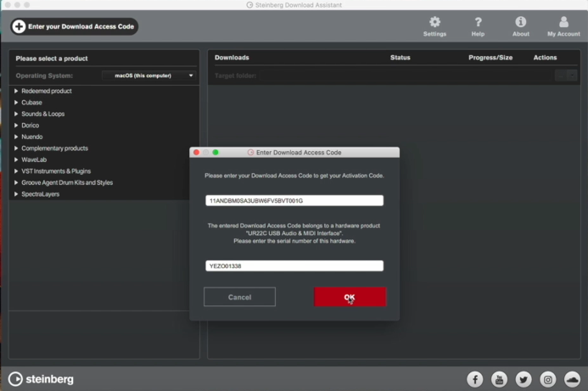588x391 pixels.
Task: Expand the SpectraLayers tree arrow
Action: tap(16, 194)
